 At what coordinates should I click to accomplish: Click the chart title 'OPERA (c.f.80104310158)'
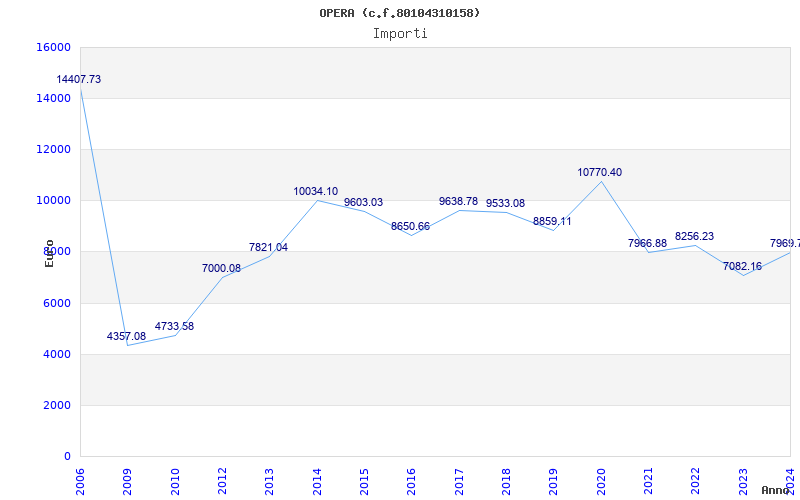(399, 13)
